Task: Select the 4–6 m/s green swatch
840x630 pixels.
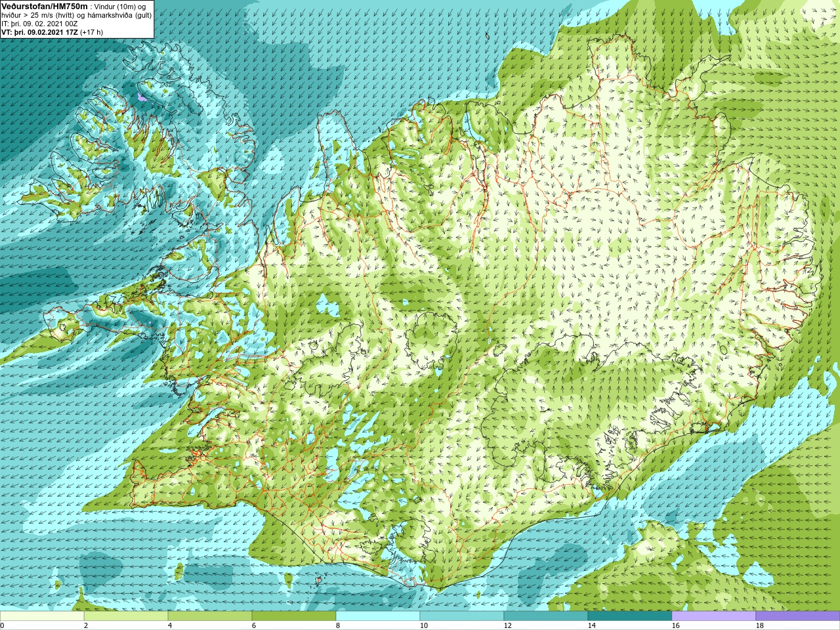Action: pos(210,616)
